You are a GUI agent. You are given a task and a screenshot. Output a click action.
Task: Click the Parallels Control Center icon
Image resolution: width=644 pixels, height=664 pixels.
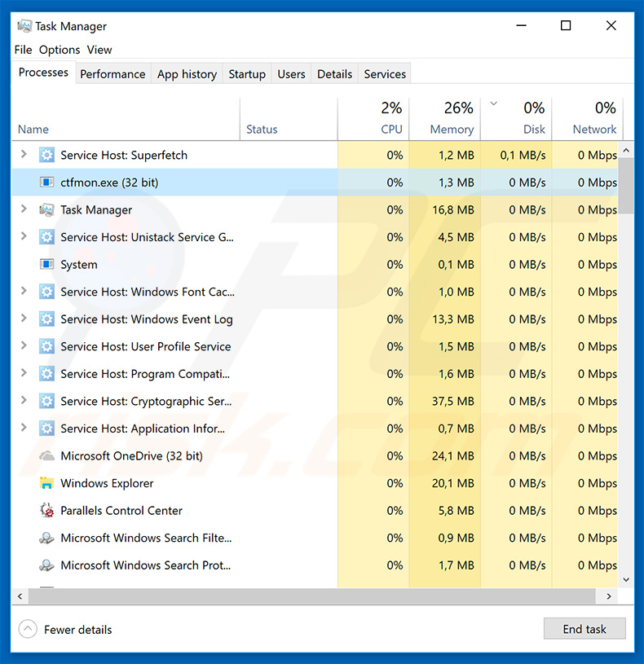(46, 511)
